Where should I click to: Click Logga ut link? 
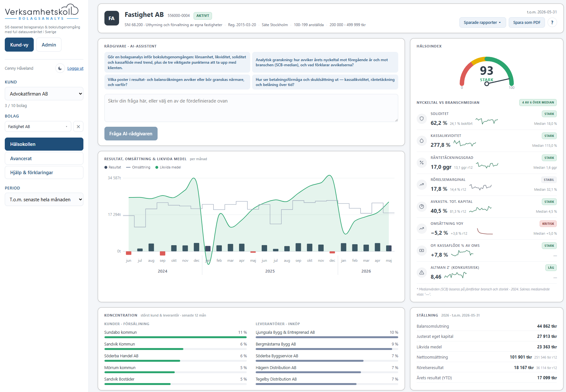pos(75,68)
